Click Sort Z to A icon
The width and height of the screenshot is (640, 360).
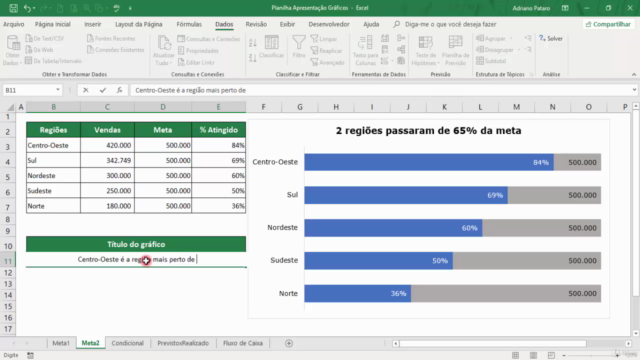click(253, 58)
